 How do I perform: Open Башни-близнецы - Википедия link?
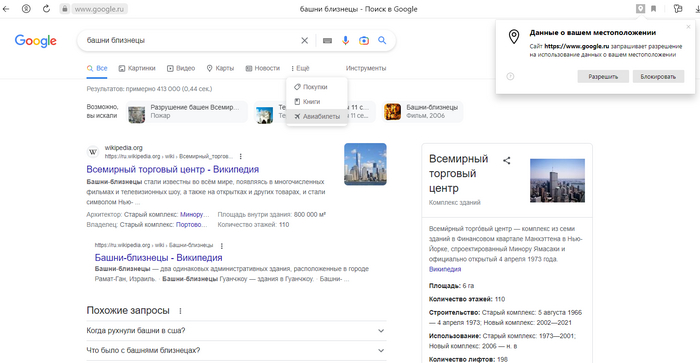[x=158, y=258]
